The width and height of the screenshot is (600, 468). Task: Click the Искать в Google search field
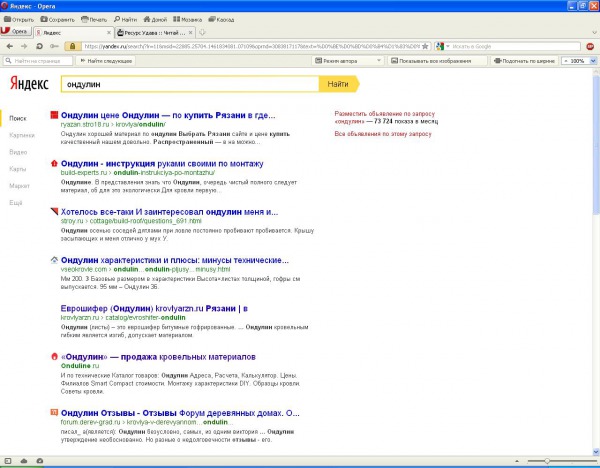[515, 46]
